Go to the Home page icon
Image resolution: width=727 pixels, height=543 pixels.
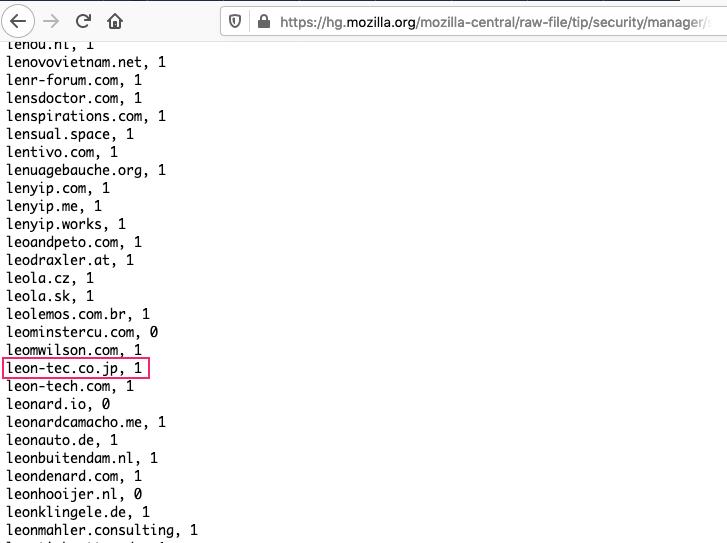[115, 21]
